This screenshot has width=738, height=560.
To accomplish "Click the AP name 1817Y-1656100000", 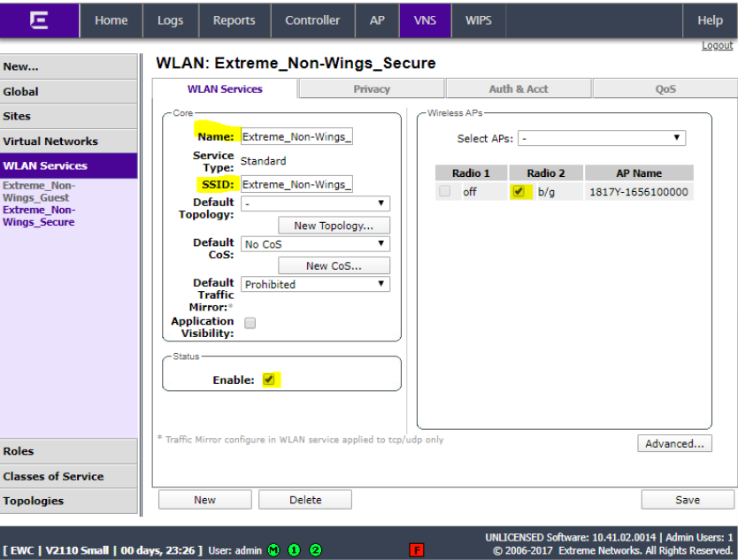I will coord(639,192).
